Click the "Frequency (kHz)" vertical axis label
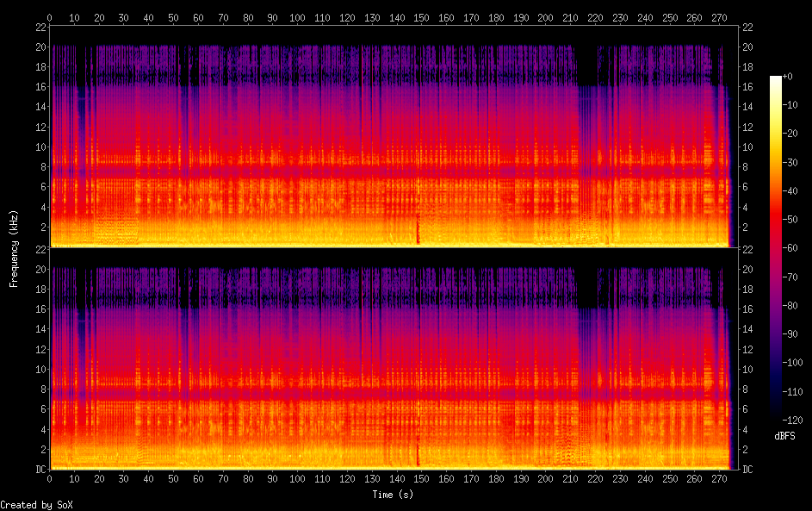This screenshot has height=511, width=812. coord(14,247)
